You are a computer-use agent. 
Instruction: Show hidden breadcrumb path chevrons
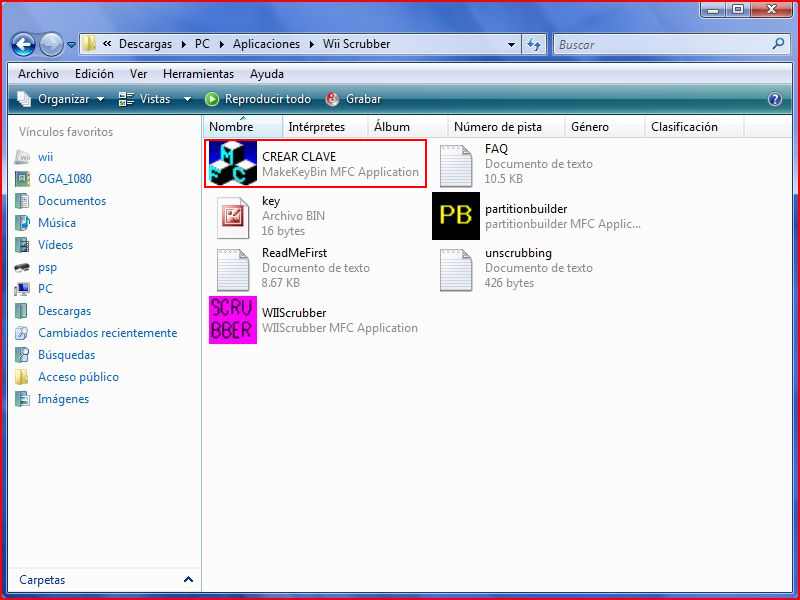[107, 44]
